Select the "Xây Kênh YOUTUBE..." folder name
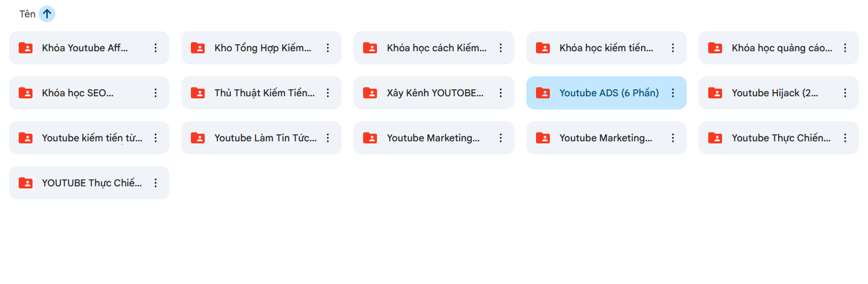This screenshot has height=284, width=868. 436,93
